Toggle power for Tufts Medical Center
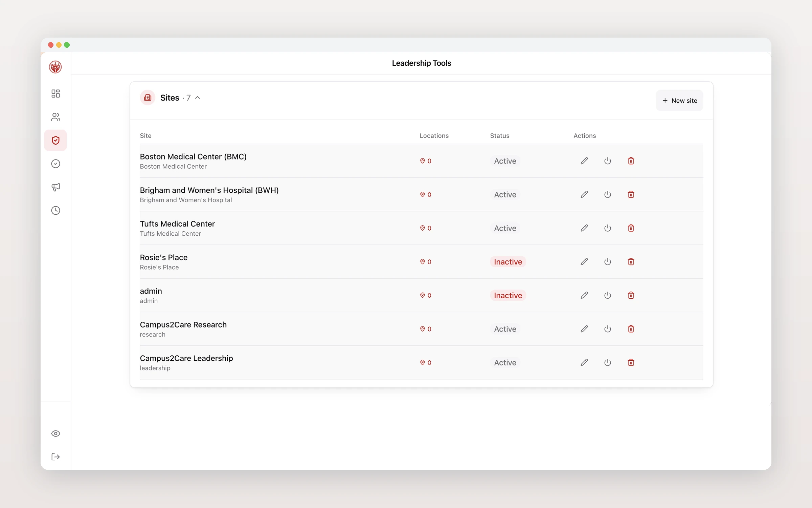This screenshot has height=508, width=812. pyautogui.click(x=608, y=228)
